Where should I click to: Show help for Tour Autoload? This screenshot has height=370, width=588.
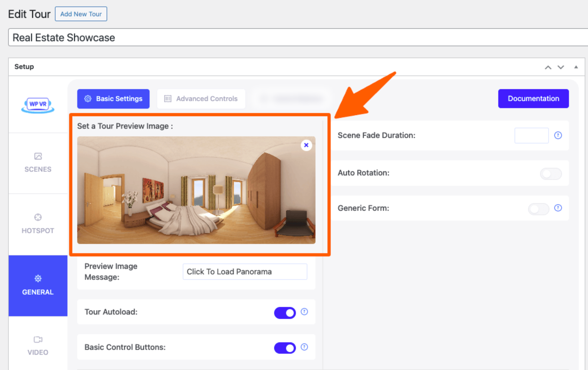click(304, 312)
